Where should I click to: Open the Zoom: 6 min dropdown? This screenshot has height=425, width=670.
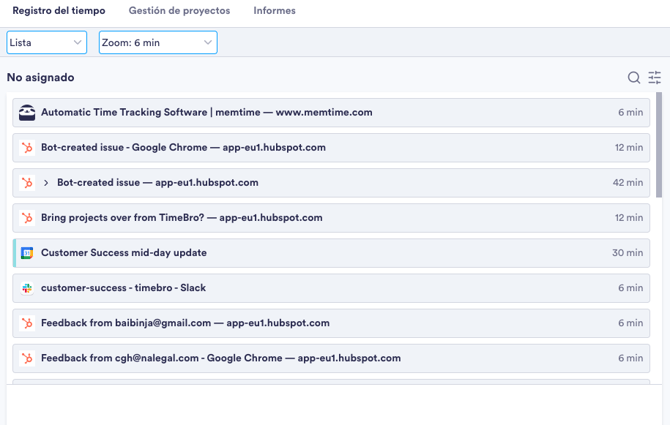pos(158,42)
